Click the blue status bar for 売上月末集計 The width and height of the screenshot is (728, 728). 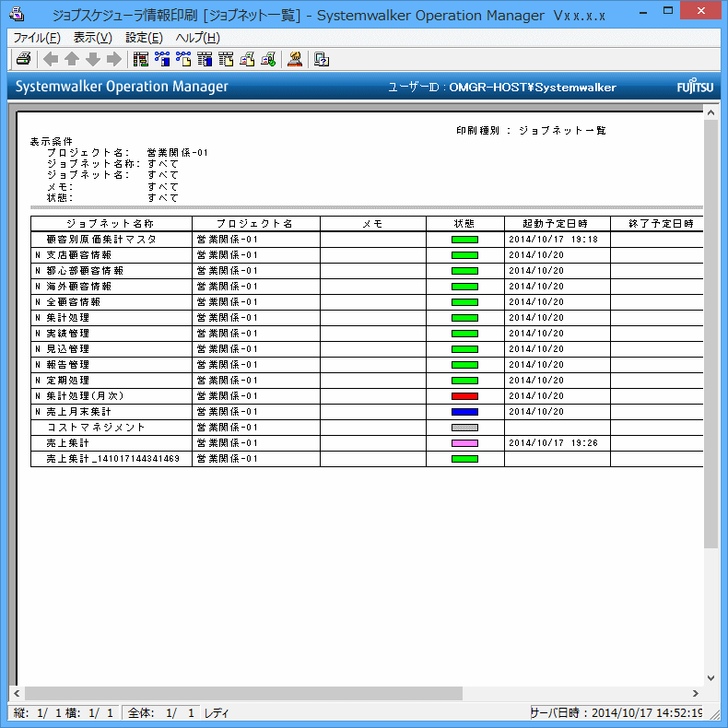pyautogui.click(x=464, y=412)
